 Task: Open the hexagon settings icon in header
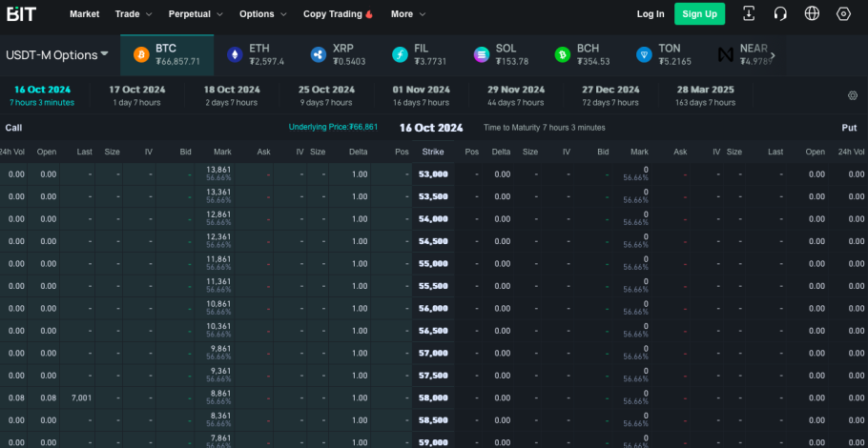pos(843,14)
